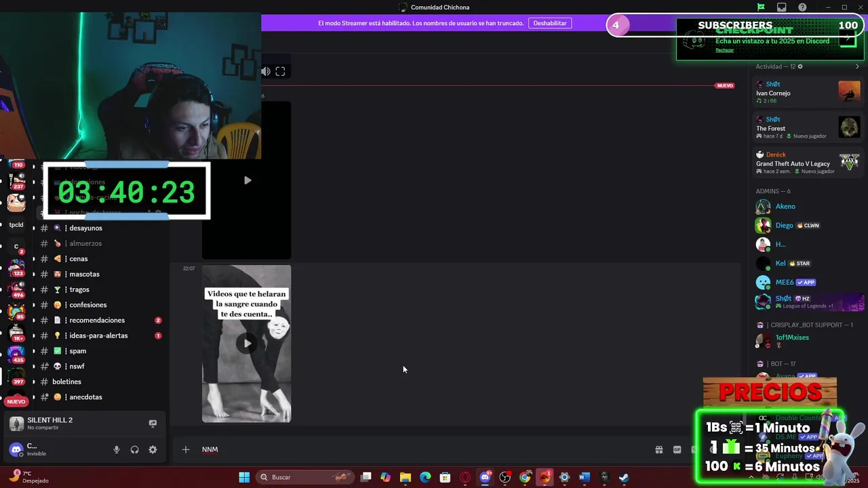This screenshot has width=868, height=488.
Task: Jump to NUEVO servers pill in sidebar
Action: click(16, 401)
